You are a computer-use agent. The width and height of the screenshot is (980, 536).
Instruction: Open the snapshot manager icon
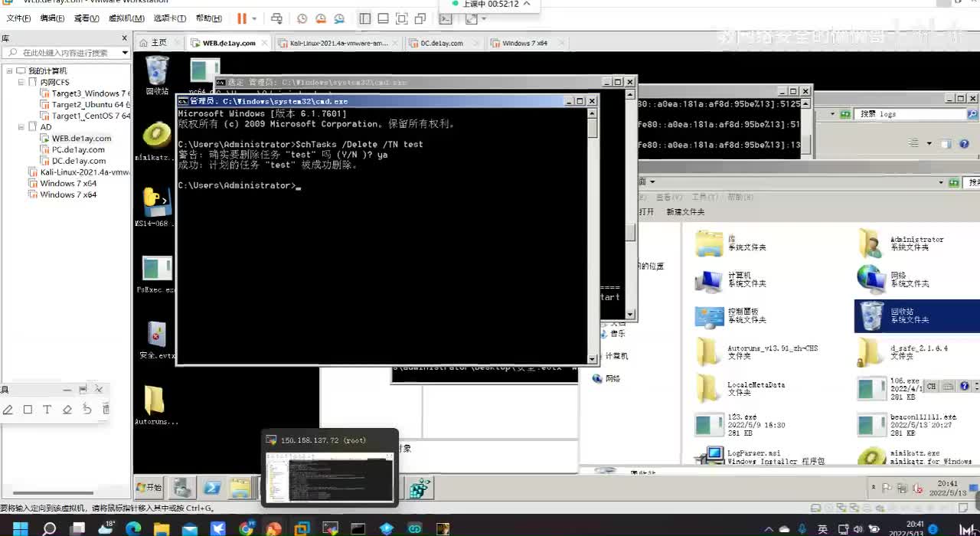[x=338, y=18]
